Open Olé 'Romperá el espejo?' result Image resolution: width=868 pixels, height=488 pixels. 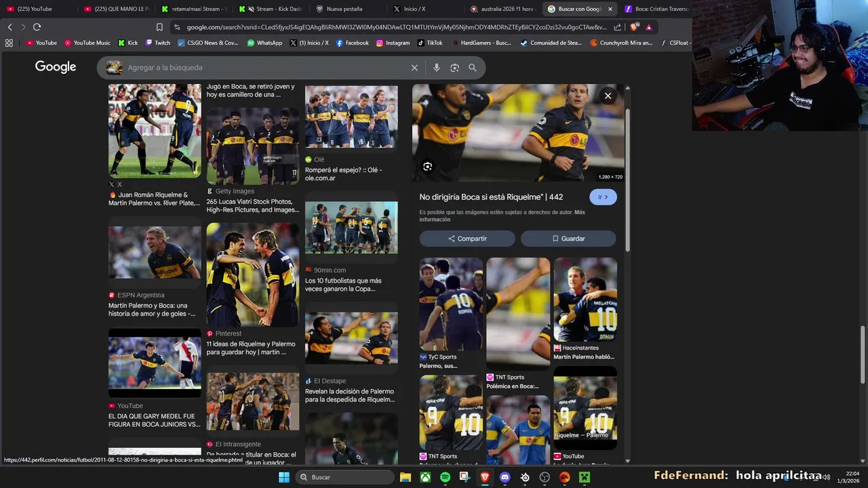point(351,134)
